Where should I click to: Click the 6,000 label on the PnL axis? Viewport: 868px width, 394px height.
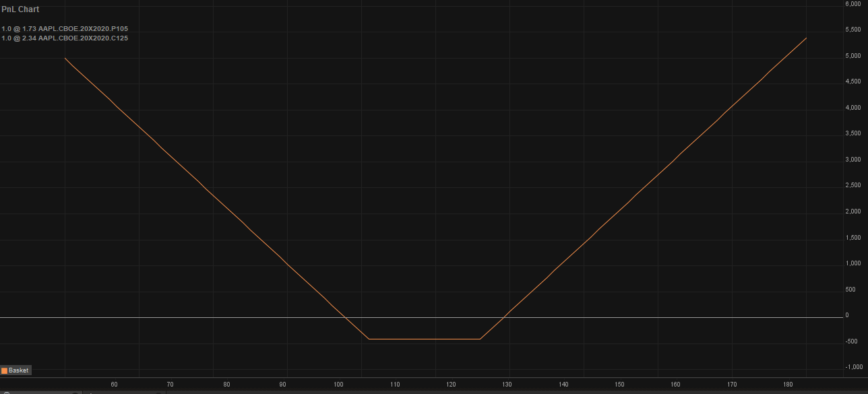[x=852, y=4]
